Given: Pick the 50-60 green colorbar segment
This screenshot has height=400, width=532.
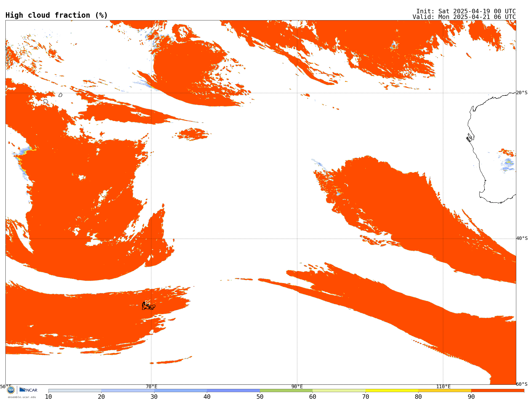Looking at the screenshot, I should (x=286, y=391).
